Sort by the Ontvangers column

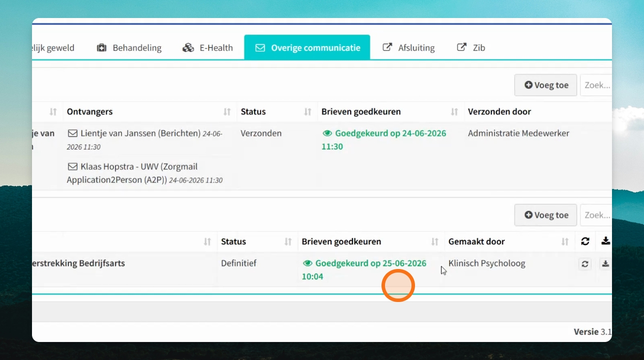149,111
